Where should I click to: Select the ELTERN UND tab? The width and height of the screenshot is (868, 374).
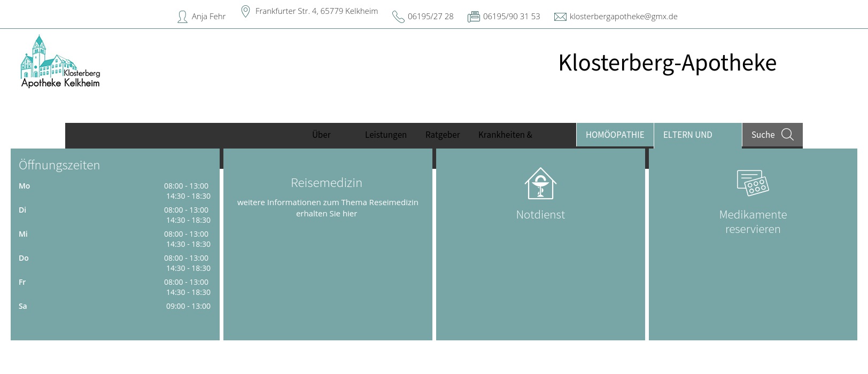click(x=698, y=135)
